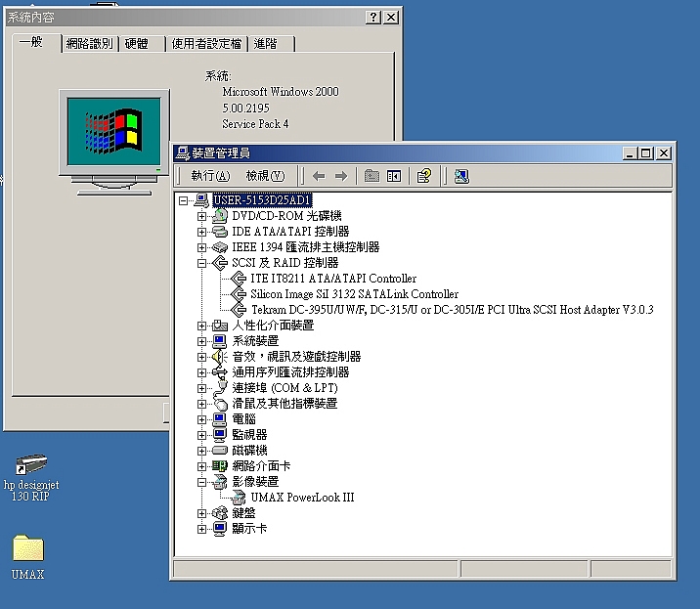700x609 pixels.
Task: Click the Tekram DC-395U SCSI adapter icon
Action: coord(239,310)
